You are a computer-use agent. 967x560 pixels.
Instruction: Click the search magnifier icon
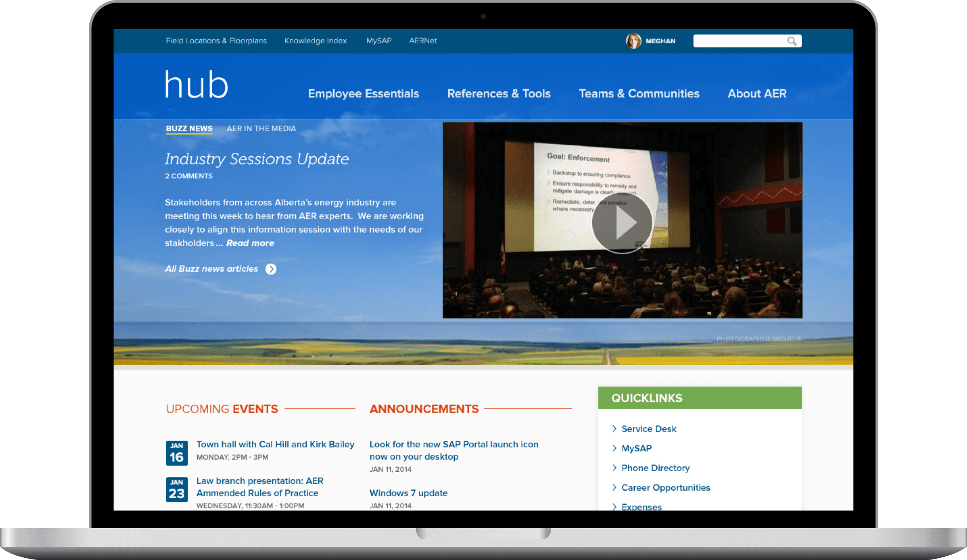click(x=792, y=41)
